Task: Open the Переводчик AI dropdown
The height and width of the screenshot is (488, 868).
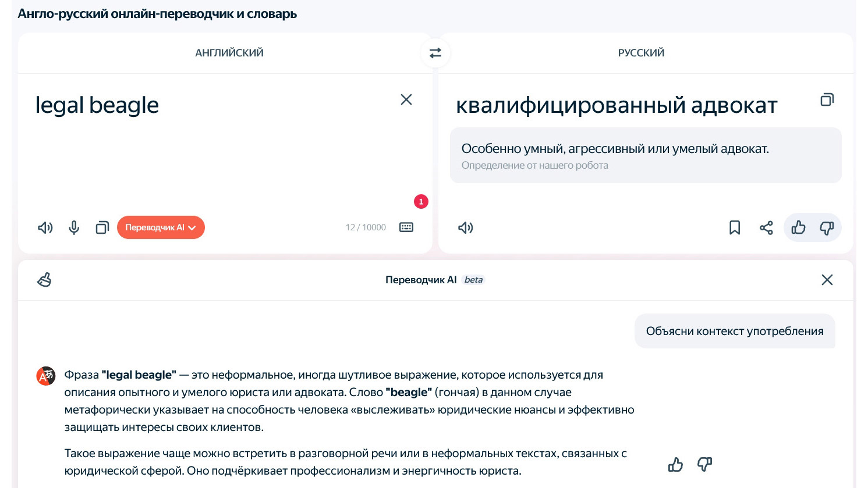Action: (161, 227)
